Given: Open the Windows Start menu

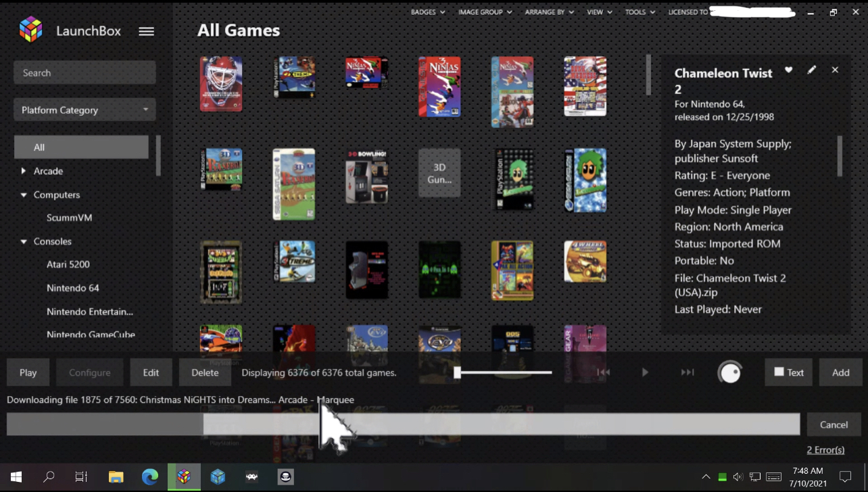Looking at the screenshot, I should [x=16, y=477].
